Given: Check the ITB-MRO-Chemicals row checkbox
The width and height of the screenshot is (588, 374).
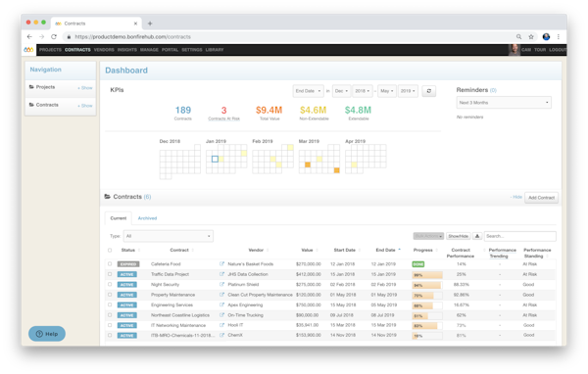Looking at the screenshot, I should coord(110,335).
